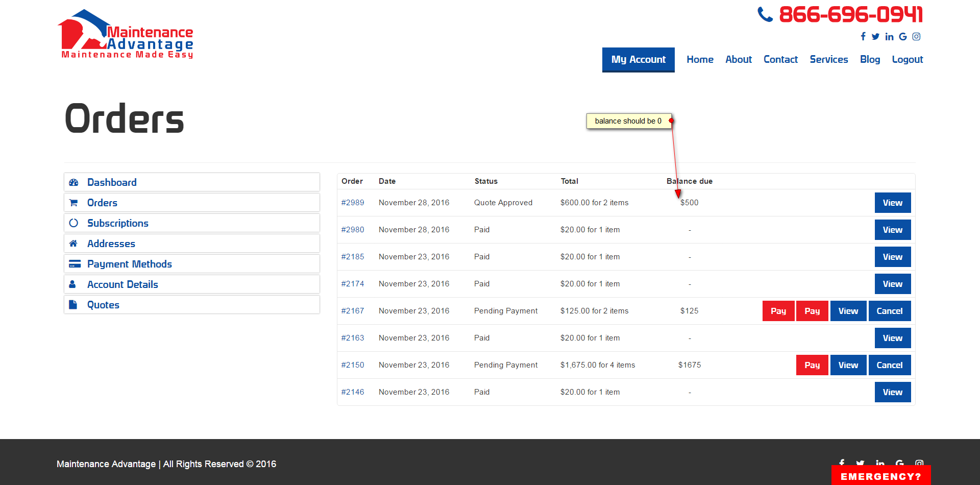Click the Payment Methods card icon

[75, 264]
